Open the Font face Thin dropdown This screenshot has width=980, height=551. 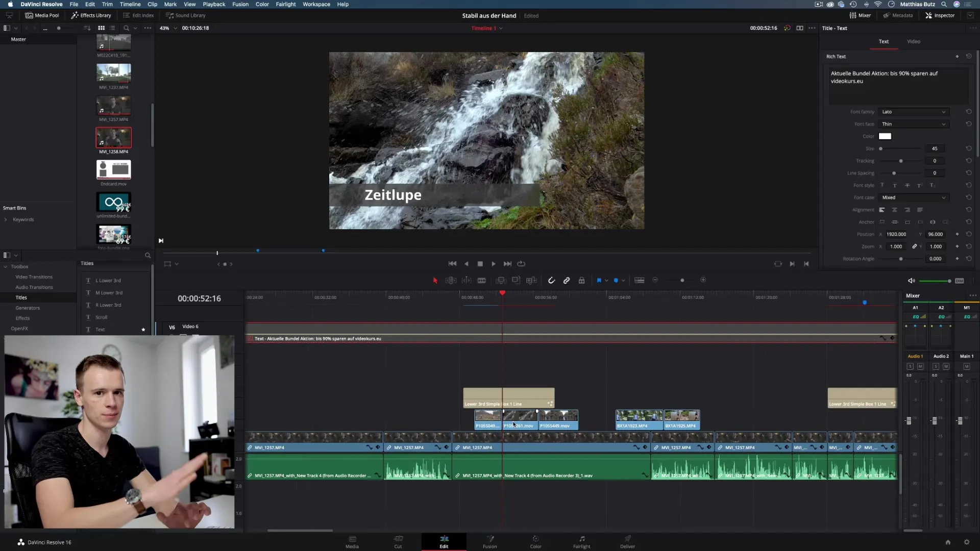click(x=914, y=124)
